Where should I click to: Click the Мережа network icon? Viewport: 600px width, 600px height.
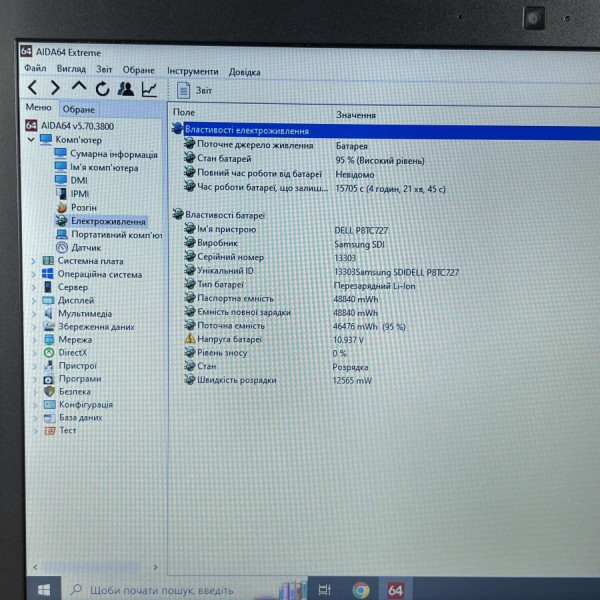[49, 340]
